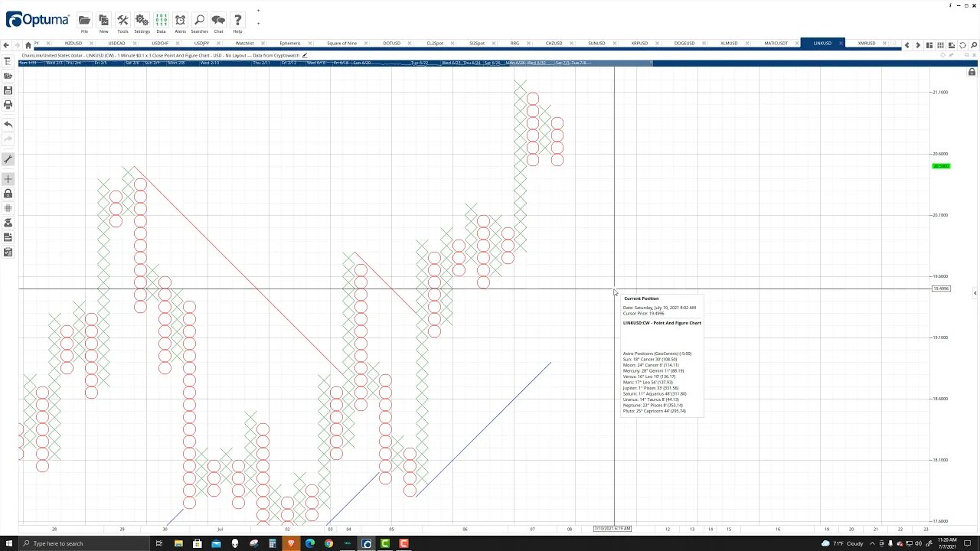Click the save disk icon in left sidebar
Screen dimensions: 980x551
point(8,90)
